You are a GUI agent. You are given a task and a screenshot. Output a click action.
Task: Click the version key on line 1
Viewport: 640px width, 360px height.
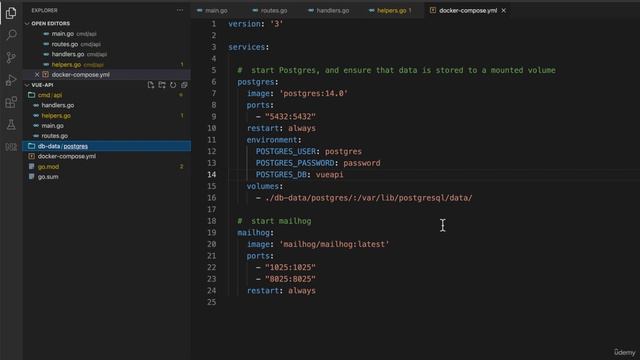click(244, 24)
